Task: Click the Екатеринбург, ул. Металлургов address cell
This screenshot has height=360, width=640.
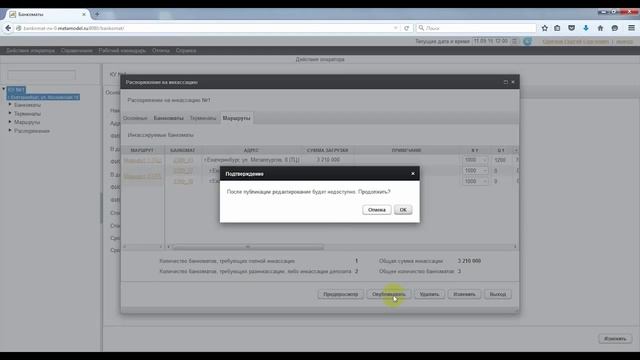Action: (252, 160)
